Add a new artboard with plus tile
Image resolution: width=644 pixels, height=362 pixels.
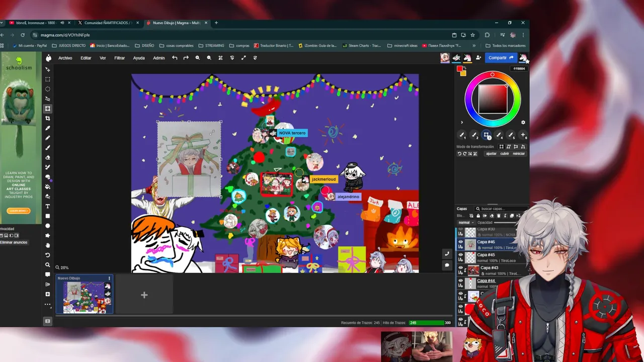click(144, 295)
